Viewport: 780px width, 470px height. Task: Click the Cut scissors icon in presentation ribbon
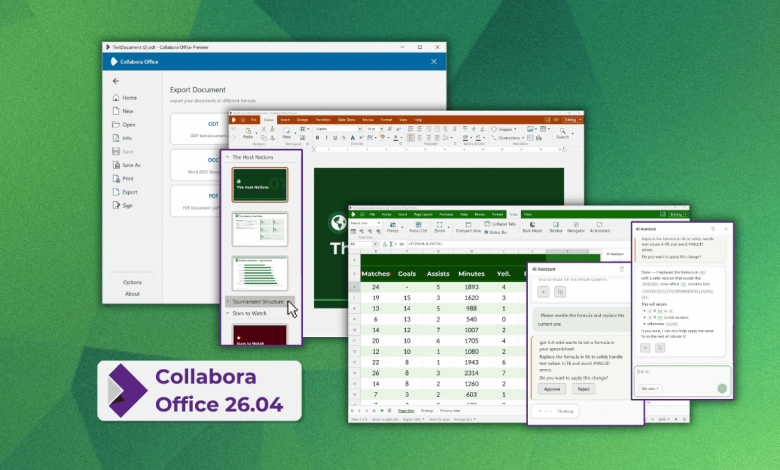pyautogui.click(x=264, y=129)
